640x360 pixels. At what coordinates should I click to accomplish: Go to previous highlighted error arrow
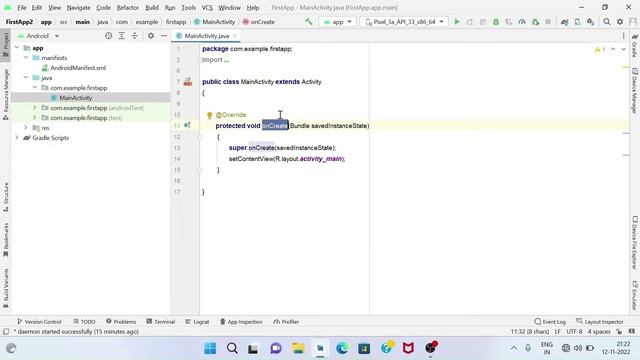[x=613, y=49]
